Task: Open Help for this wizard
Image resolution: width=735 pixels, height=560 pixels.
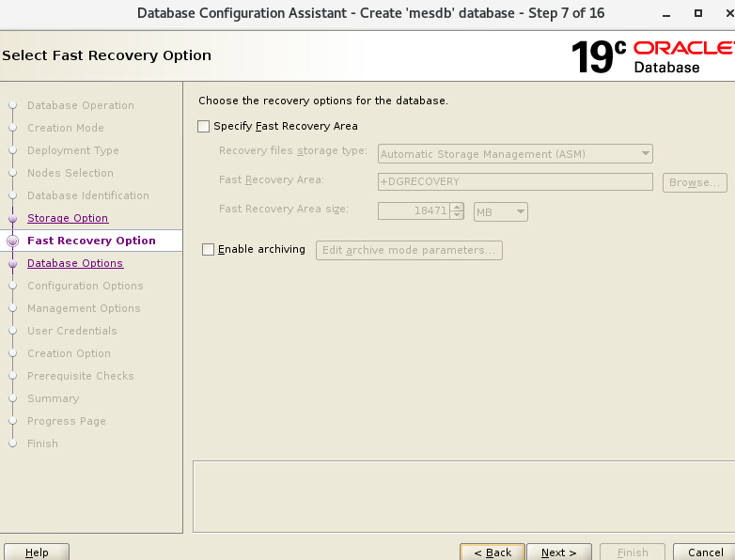Action: (x=37, y=552)
